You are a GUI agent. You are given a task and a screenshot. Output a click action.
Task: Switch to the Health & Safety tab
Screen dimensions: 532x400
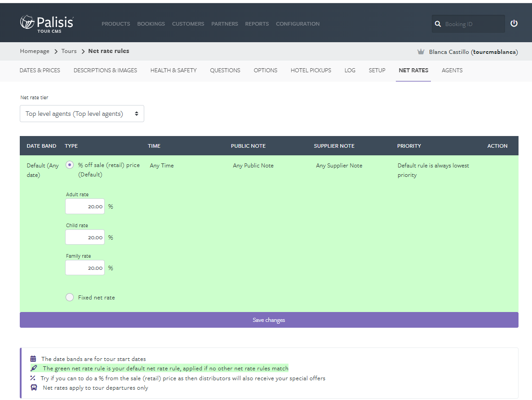point(173,70)
